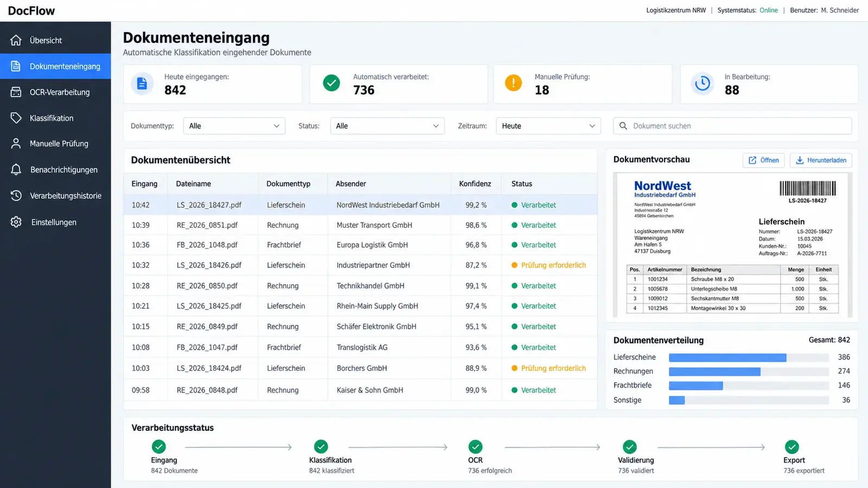
Task: Click the green check above Klassifikation step
Action: point(321,447)
